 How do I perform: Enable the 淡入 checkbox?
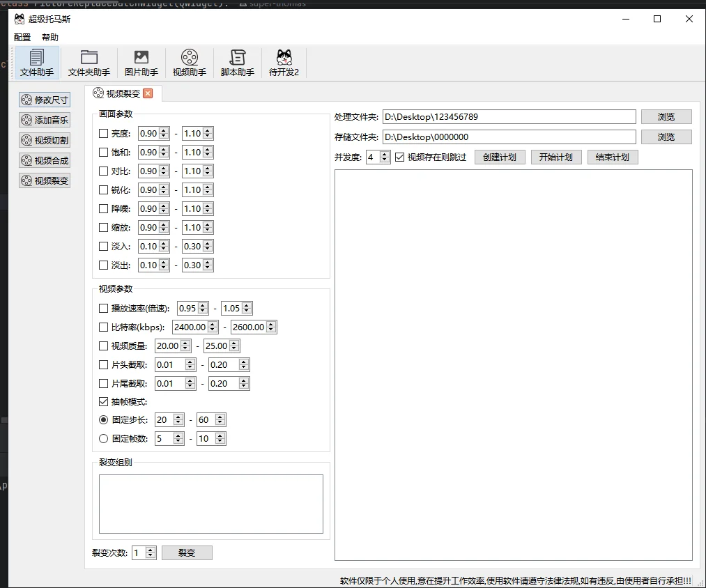pos(104,246)
